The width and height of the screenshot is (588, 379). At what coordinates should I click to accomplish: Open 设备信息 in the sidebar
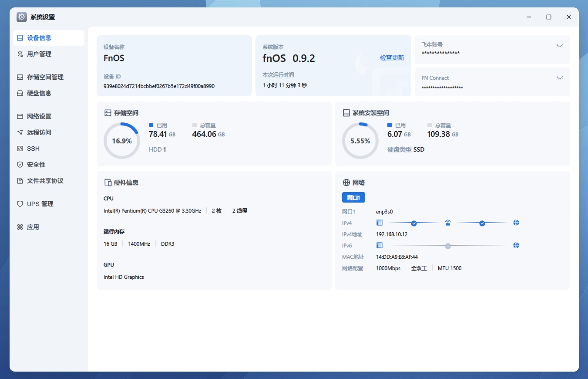[x=49, y=38]
